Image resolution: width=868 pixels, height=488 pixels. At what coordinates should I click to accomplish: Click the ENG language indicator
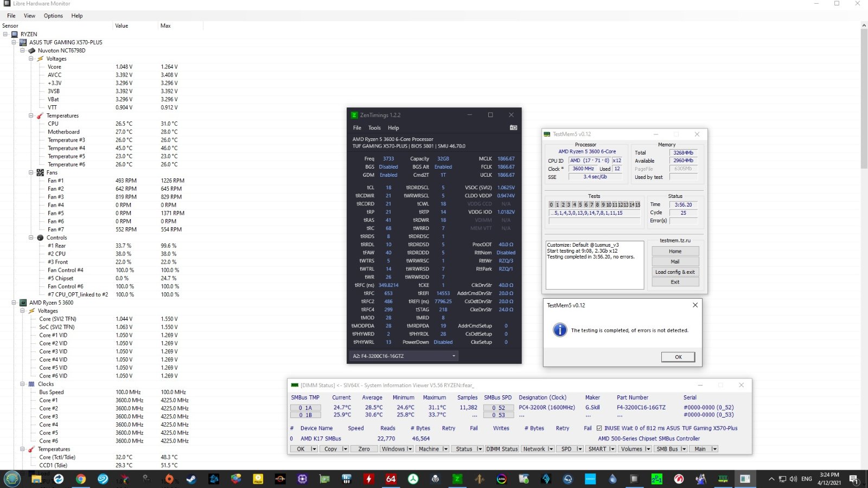[x=807, y=479]
